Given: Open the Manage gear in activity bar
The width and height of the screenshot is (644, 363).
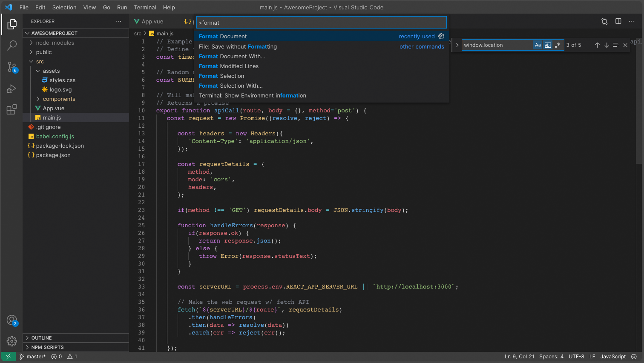Looking at the screenshot, I should (12, 341).
